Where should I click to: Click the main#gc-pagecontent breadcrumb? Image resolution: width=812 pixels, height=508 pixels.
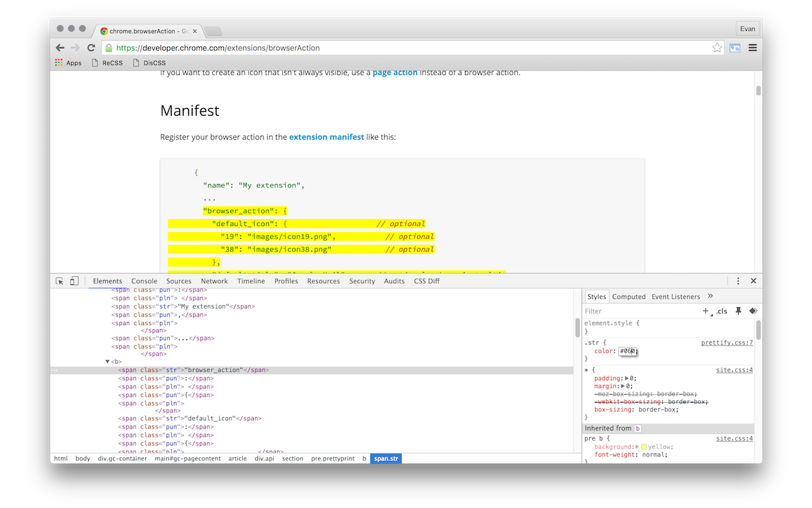pos(188,458)
